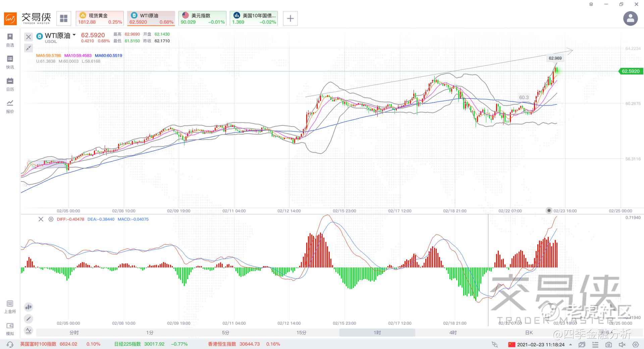This screenshot has height=349, width=644.
Task: Click the current price tag 62.5920 on axis
Action: coord(631,71)
